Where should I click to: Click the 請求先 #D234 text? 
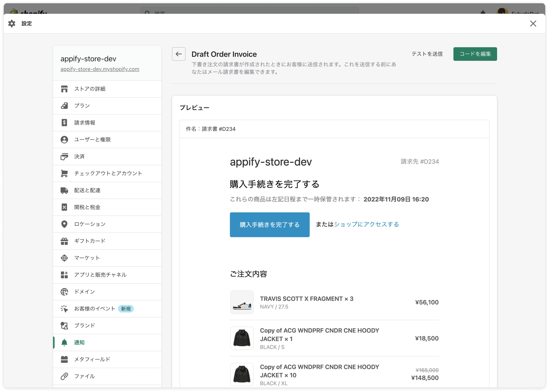(420, 161)
